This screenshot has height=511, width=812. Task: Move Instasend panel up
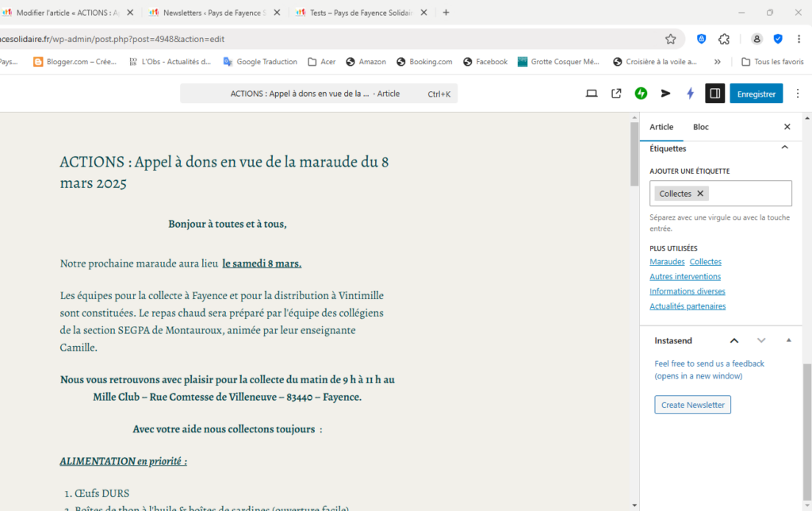coord(734,340)
